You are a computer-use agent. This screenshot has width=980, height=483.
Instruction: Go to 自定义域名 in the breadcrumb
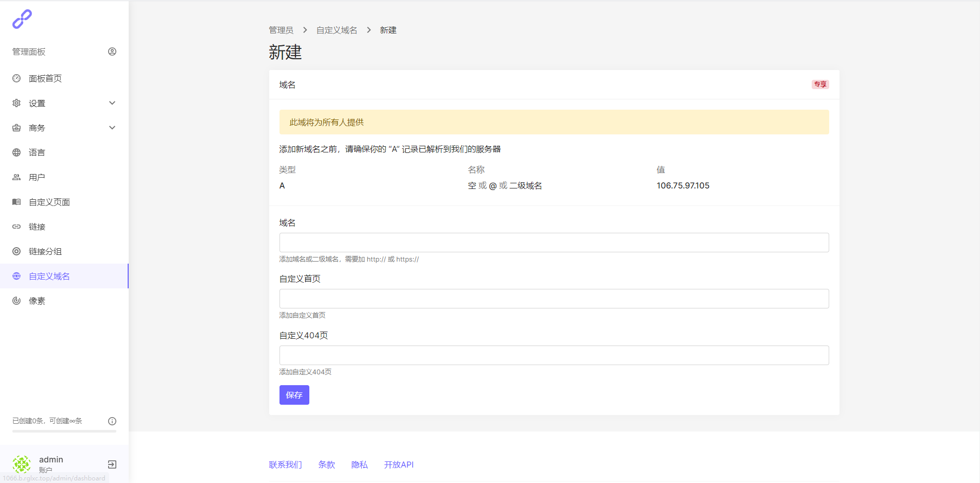(x=337, y=30)
